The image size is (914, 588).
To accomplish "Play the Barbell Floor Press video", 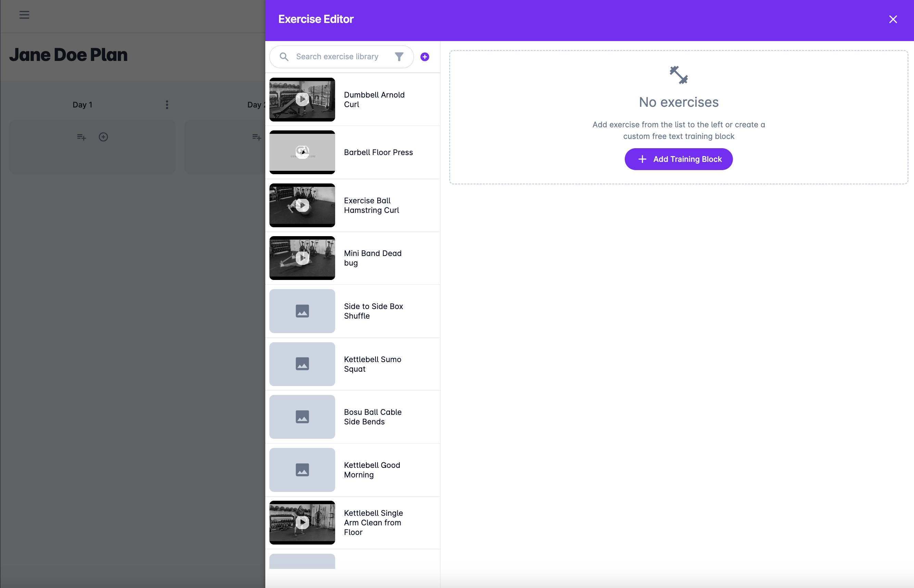I will coord(302,152).
